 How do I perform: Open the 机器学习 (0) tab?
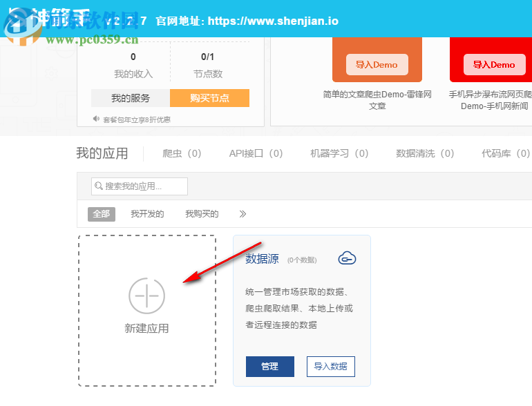point(339,153)
